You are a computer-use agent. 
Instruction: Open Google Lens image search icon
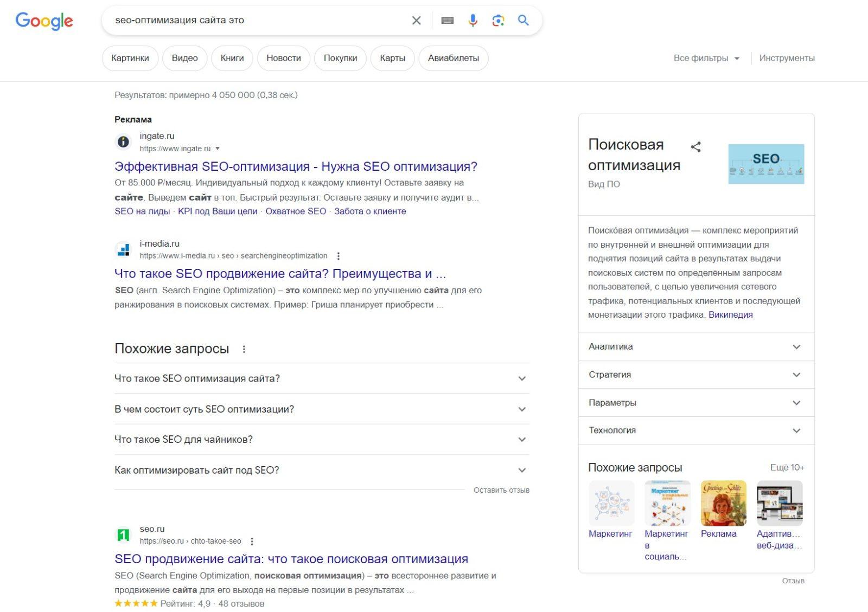pos(498,21)
